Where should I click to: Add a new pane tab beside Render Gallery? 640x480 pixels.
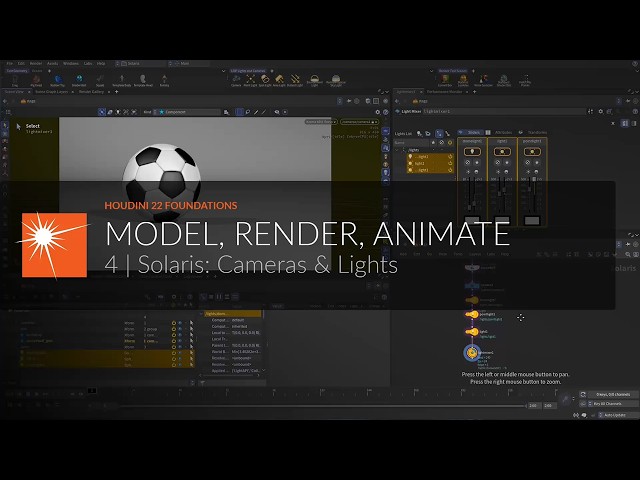point(116,92)
